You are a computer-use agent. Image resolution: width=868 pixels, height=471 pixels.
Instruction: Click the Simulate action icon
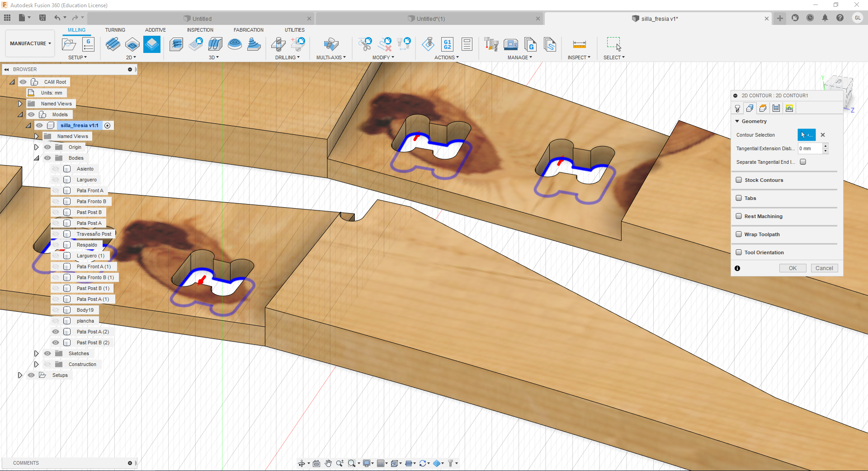coord(428,44)
